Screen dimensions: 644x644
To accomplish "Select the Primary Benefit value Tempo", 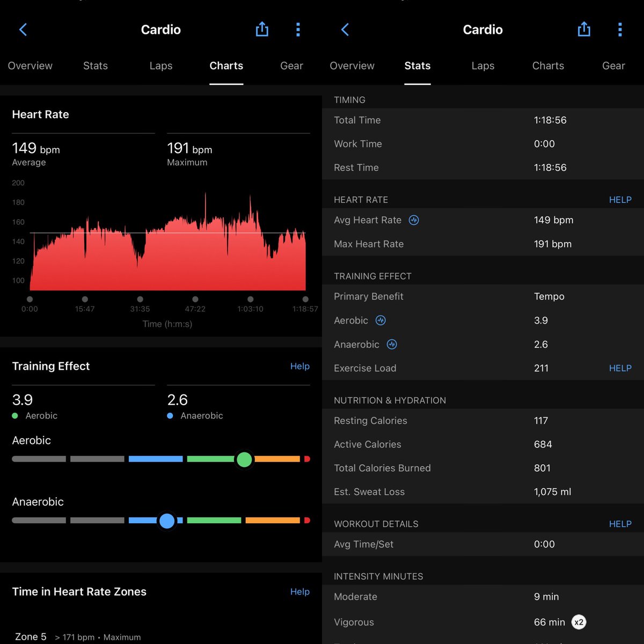I will point(549,297).
